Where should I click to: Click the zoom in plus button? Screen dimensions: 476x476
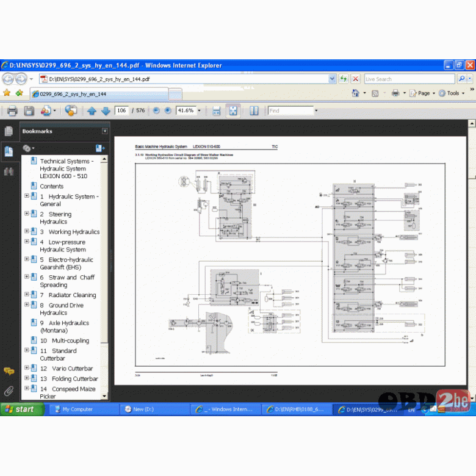[168, 110]
